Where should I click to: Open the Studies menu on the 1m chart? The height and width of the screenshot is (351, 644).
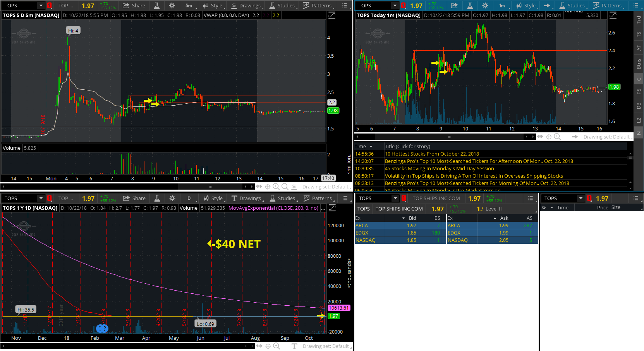[572, 5]
